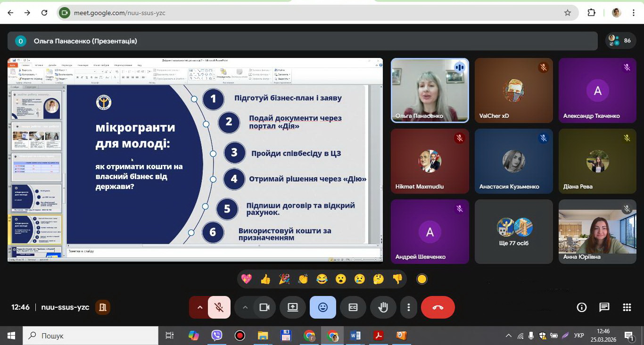Open the activities grid icon
This screenshot has height=345, width=644.
[627, 307]
